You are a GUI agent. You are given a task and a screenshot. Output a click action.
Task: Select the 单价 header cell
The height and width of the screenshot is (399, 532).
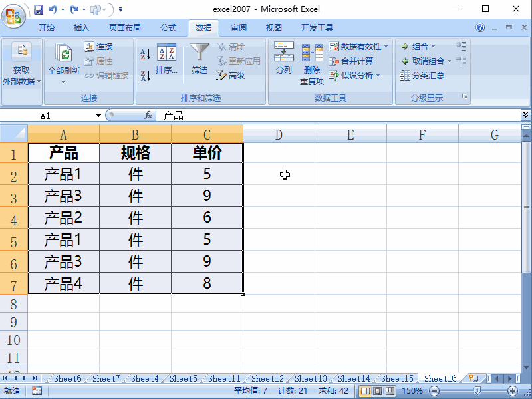click(207, 153)
